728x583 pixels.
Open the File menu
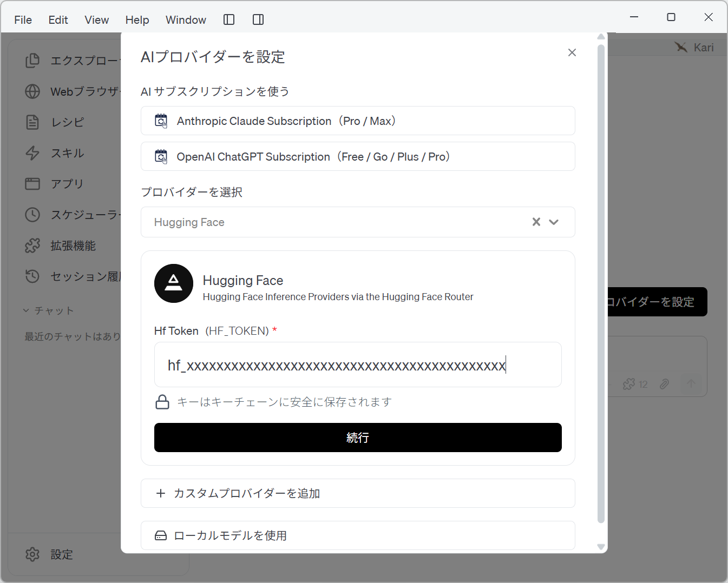pos(23,20)
